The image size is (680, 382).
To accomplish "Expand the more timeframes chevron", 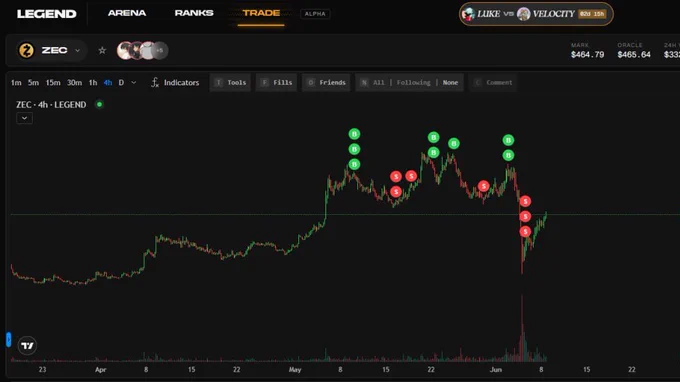I will [x=134, y=82].
